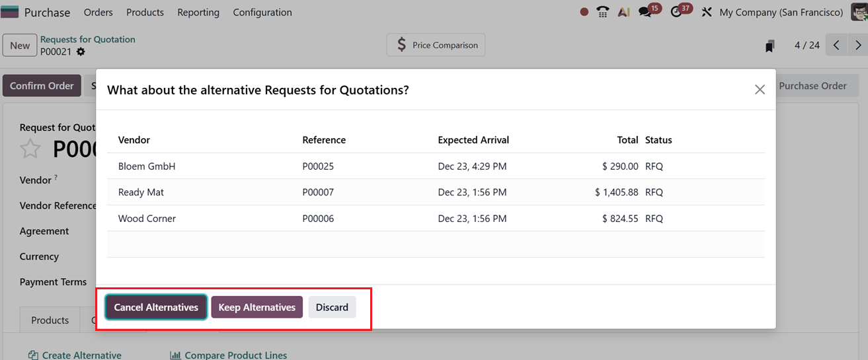Click the Create Alternative link
868x360 pixels.
[75, 355]
